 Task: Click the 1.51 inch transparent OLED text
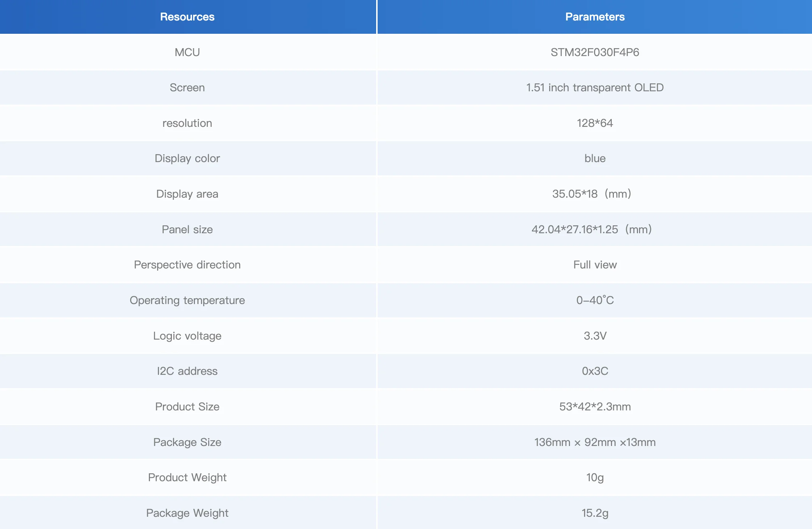coord(595,88)
